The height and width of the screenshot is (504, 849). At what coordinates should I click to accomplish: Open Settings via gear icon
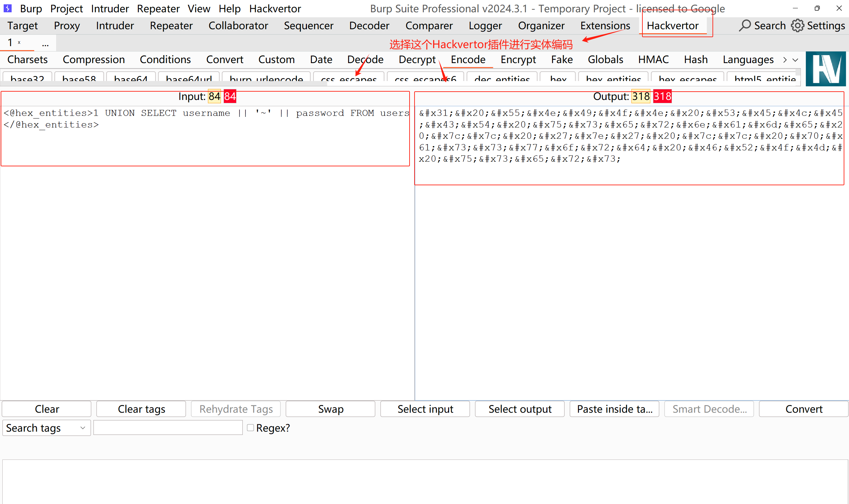tap(798, 26)
